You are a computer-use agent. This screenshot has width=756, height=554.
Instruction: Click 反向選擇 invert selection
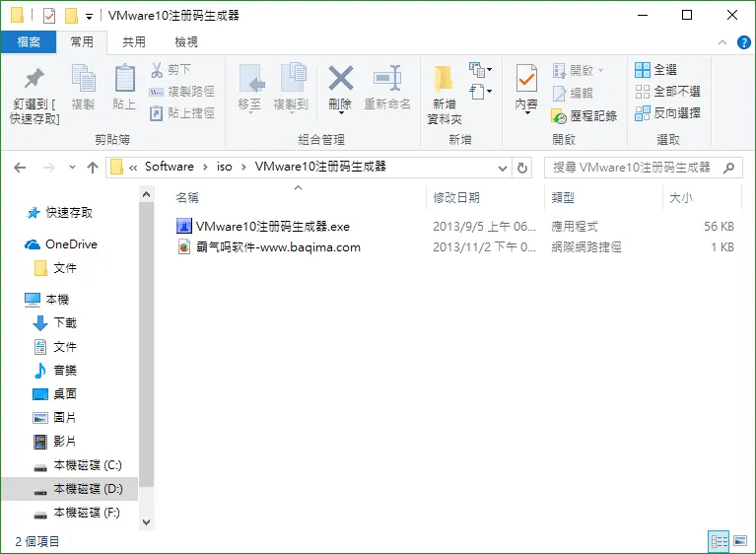[667, 113]
